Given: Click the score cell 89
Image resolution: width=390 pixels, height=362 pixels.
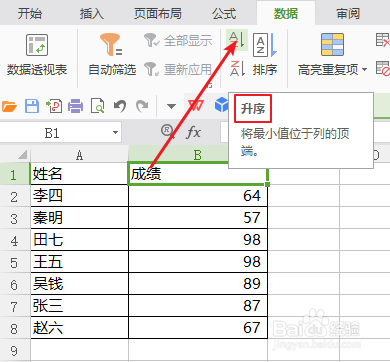Looking at the screenshot, I should [198, 284].
